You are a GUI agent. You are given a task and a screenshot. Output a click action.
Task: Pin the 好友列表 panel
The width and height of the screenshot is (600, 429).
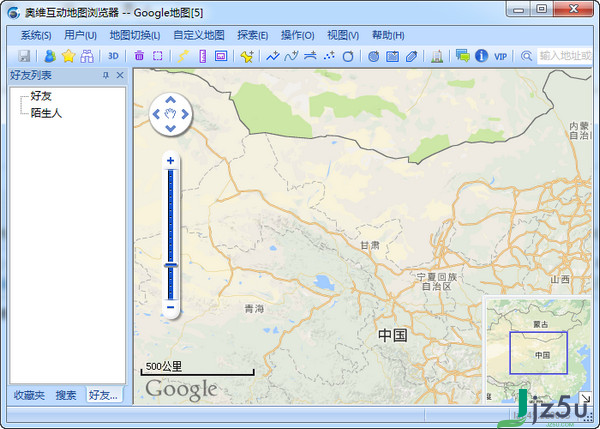(x=106, y=75)
